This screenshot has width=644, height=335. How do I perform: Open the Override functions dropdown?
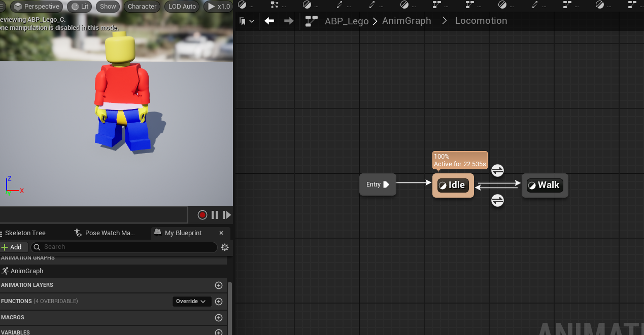(191, 301)
